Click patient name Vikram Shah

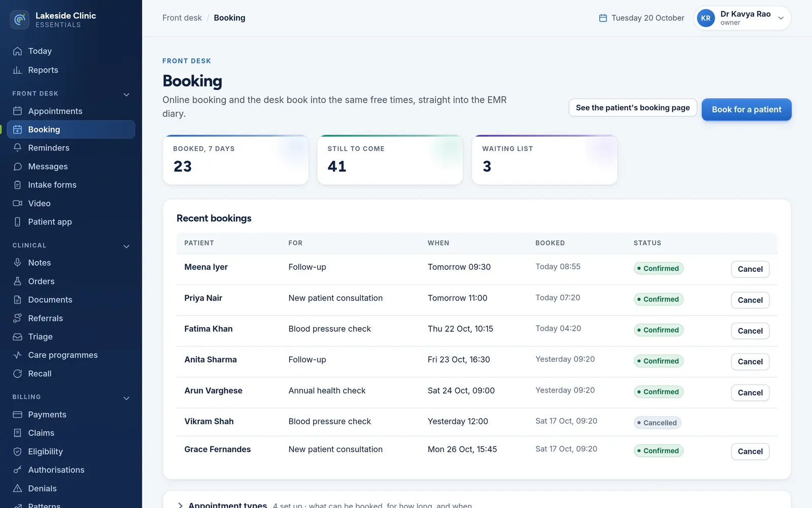(x=209, y=421)
